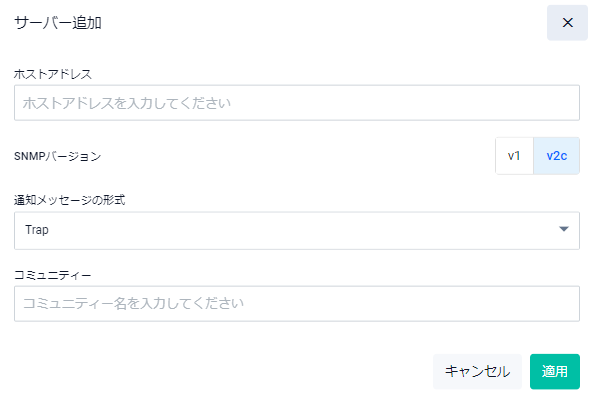Click the Trap selected value text

[x=37, y=230]
